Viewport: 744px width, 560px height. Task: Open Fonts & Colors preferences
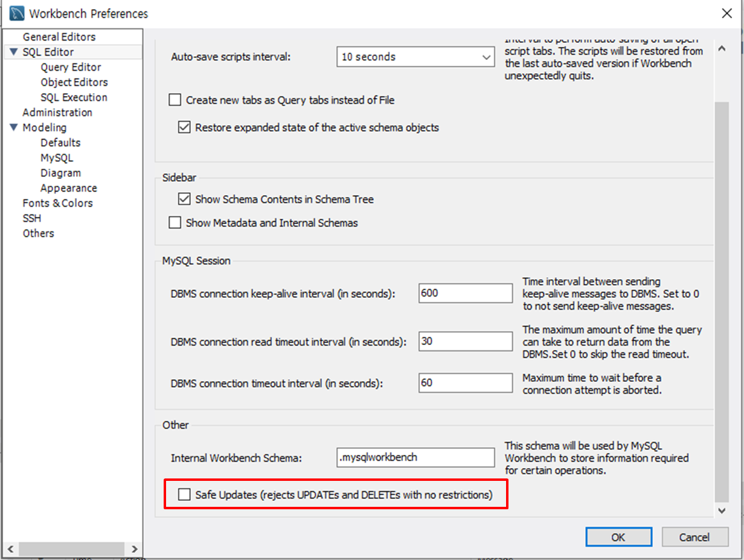58,203
